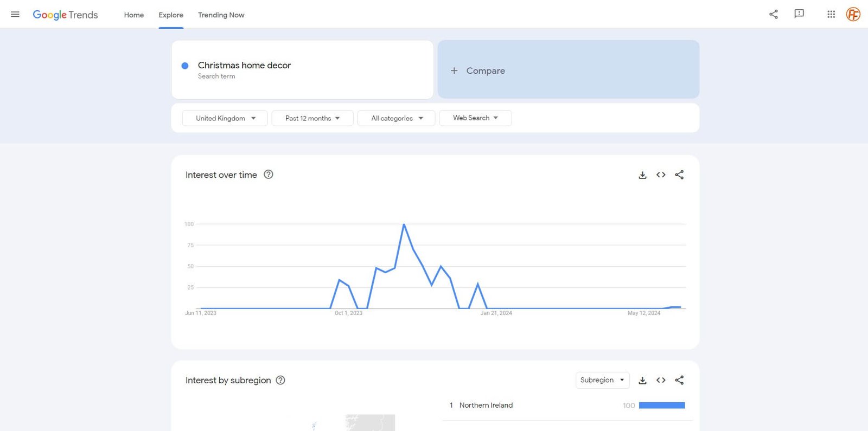Open the account profile avatar
The width and height of the screenshot is (868, 431).
click(853, 14)
